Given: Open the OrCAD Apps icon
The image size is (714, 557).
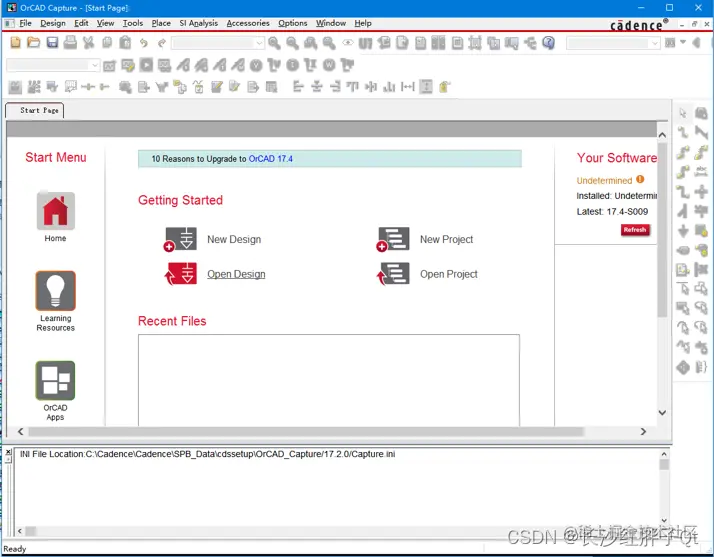Looking at the screenshot, I should 56,380.
